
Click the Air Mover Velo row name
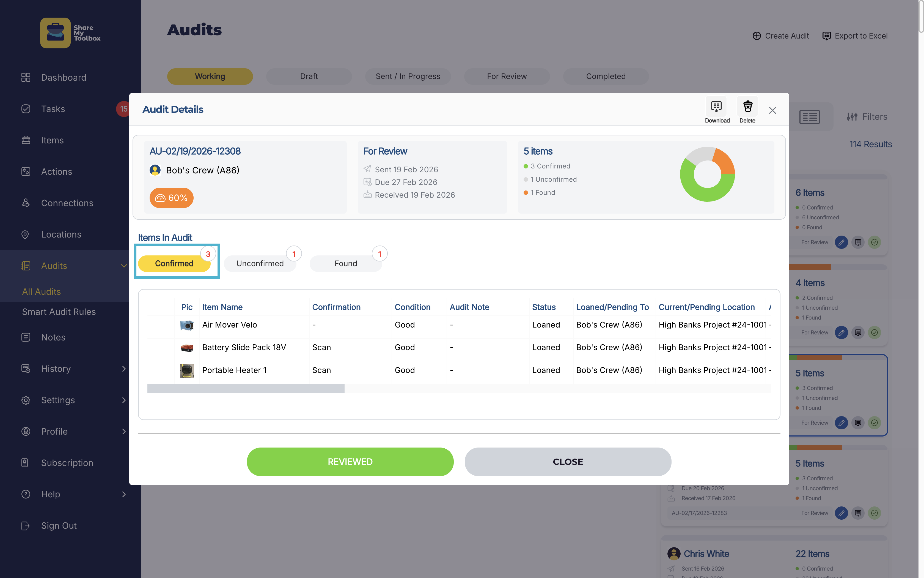[x=229, y=325]
